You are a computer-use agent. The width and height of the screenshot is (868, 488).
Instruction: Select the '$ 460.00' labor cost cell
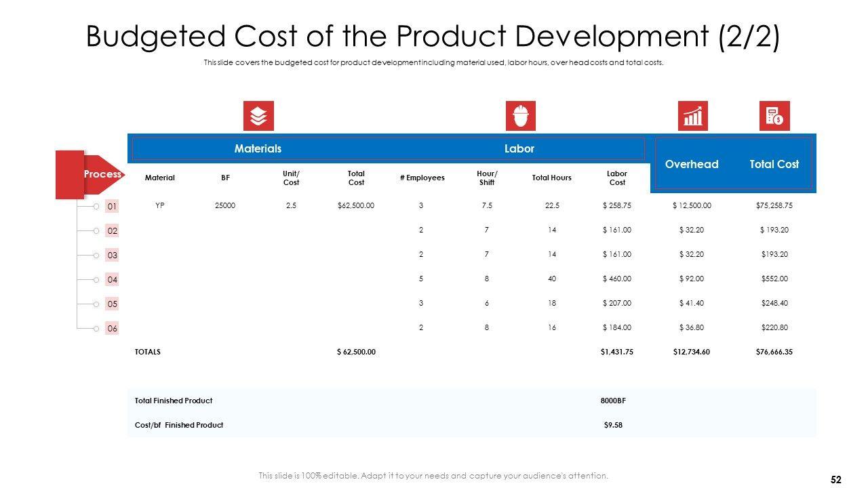tap(617, 279)
